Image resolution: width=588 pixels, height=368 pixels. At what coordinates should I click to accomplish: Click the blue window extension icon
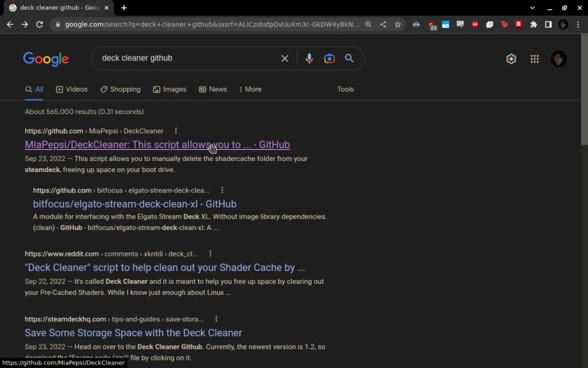(446, 24)
